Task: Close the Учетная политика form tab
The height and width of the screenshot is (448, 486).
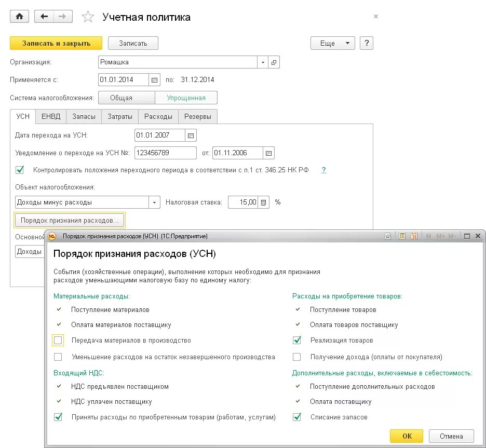Action: (x=375, y=16)
